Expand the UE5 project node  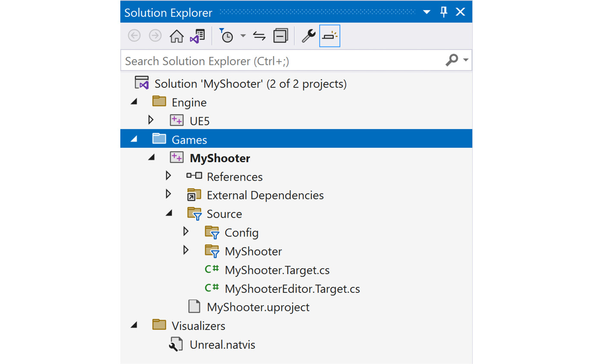[151, 120]
